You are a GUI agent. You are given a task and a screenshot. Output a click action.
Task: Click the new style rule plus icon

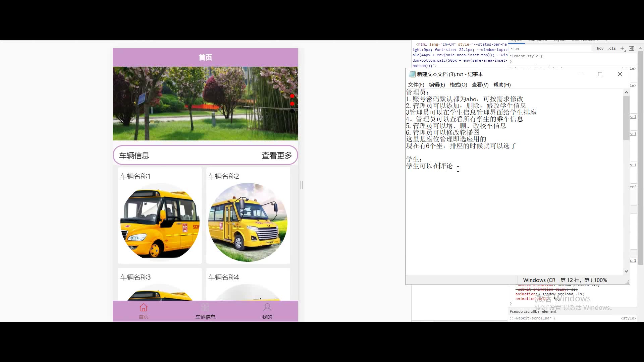point(622,49)
